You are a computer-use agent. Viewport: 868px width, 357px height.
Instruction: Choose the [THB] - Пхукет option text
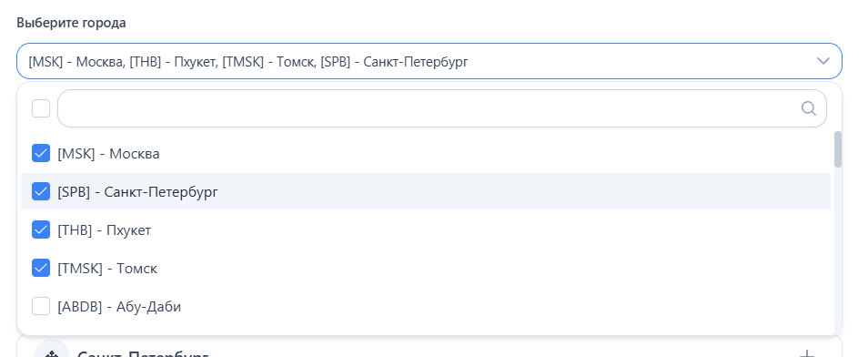tap(104, 230)
